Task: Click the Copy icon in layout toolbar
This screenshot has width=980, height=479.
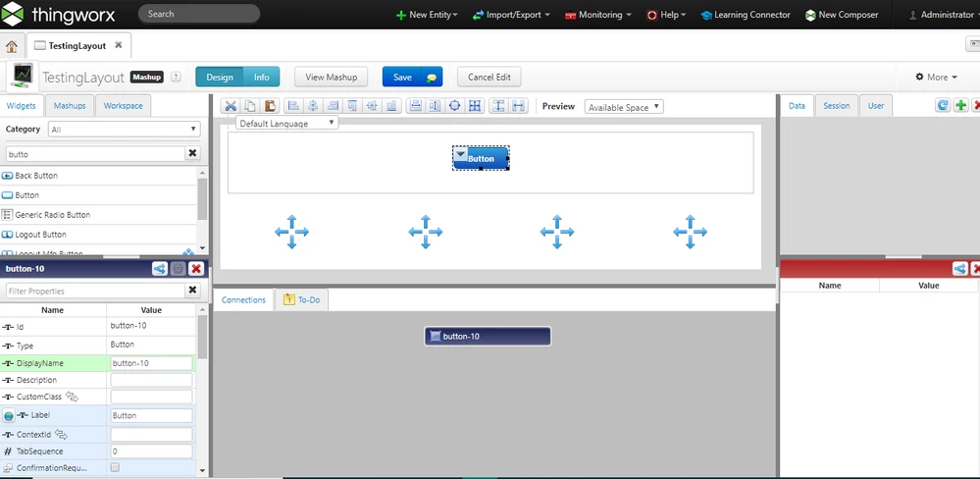Action: point(250,106)
